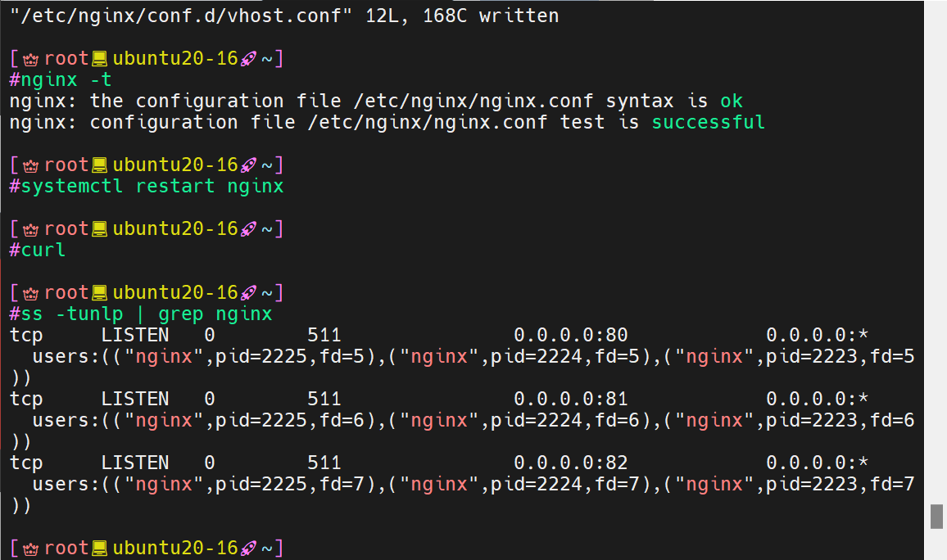
Task: Click 'LISTEN' in the port 80 row
Action: [135, 335]
